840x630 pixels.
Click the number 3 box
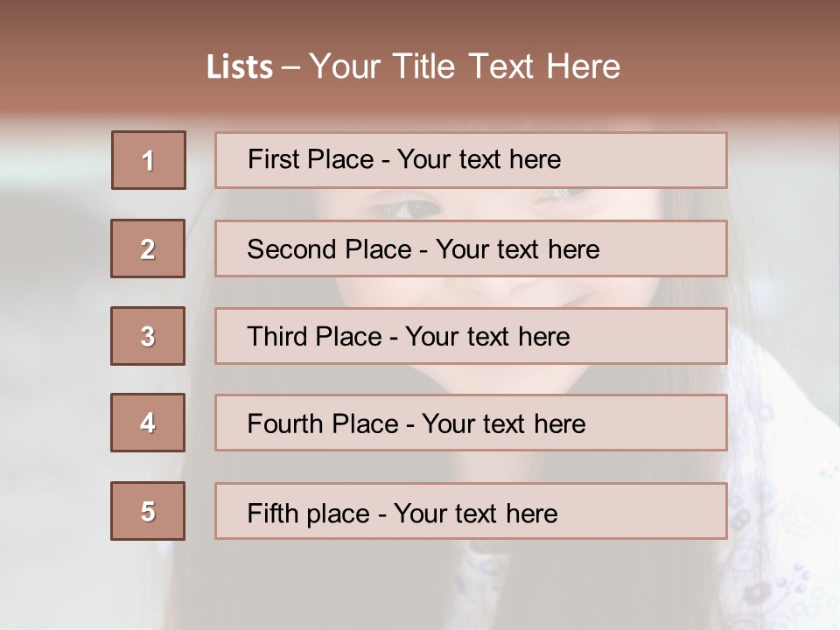click(148, 336)
